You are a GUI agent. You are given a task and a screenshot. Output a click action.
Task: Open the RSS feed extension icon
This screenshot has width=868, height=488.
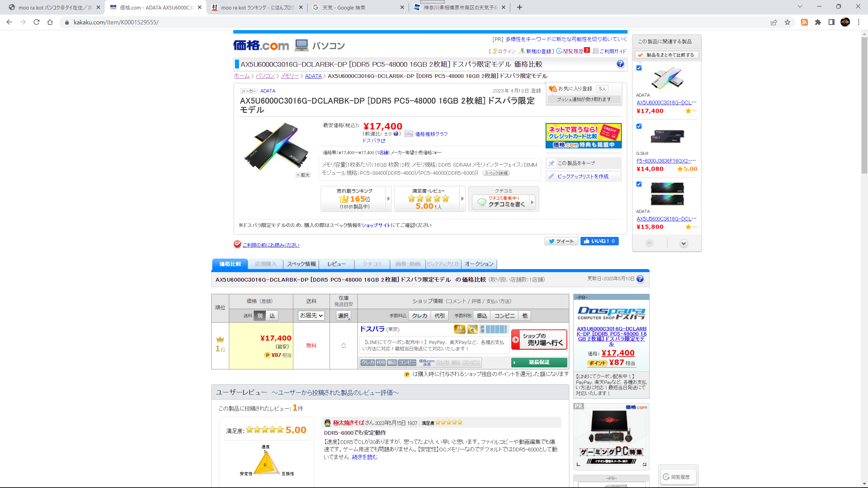[x=804, y=22]
